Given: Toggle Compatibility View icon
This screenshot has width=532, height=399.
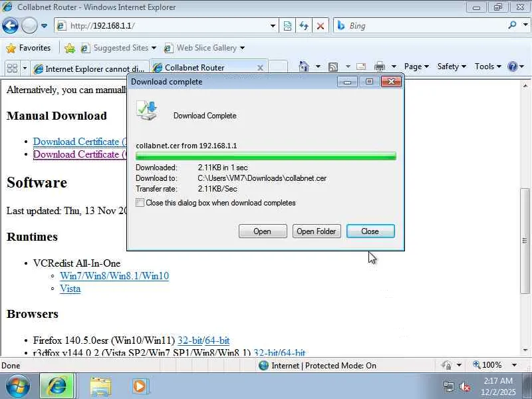Looking at the screenshot, I should point(287,26).
